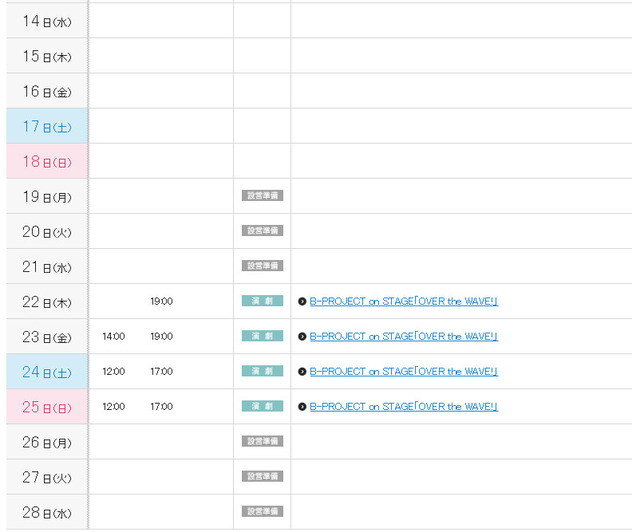The image size is (640, 532).
Task: Select the 23日(金) date cell
Action: tap(47, 336)
